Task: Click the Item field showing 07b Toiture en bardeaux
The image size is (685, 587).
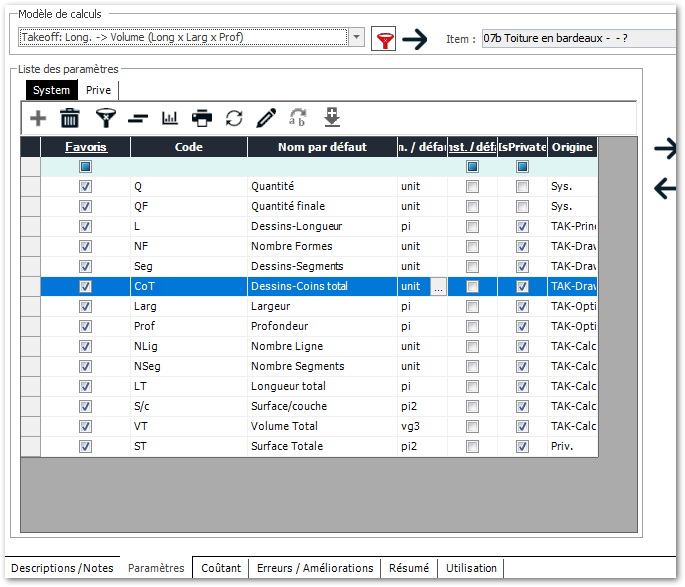Action: coord(577,39)
